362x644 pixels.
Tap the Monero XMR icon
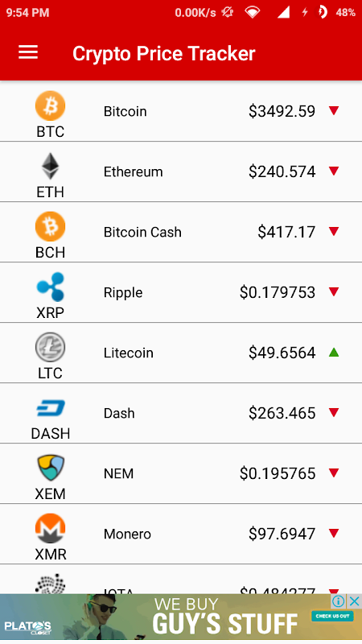[50, 528]
